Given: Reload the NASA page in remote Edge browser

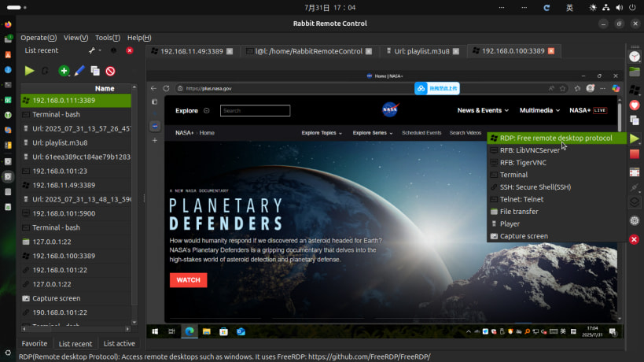Looking at the screenshot, I should pos(166,88).
